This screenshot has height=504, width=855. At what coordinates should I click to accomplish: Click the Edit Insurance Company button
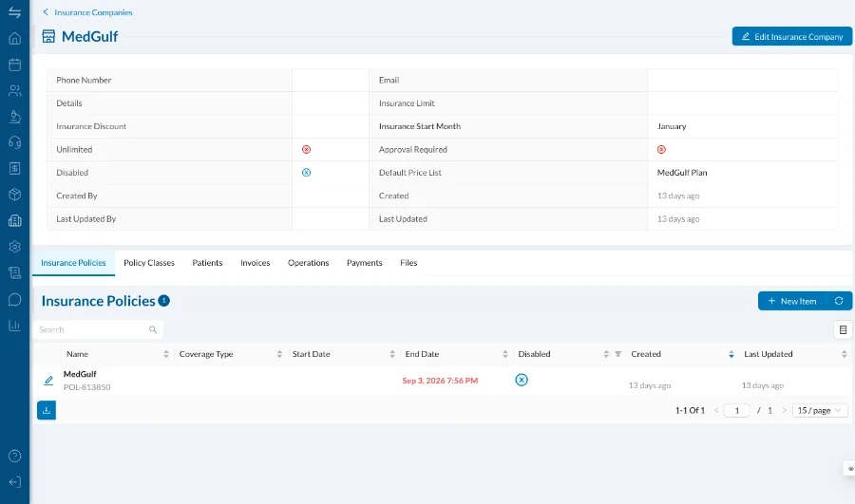click(791, 36)
